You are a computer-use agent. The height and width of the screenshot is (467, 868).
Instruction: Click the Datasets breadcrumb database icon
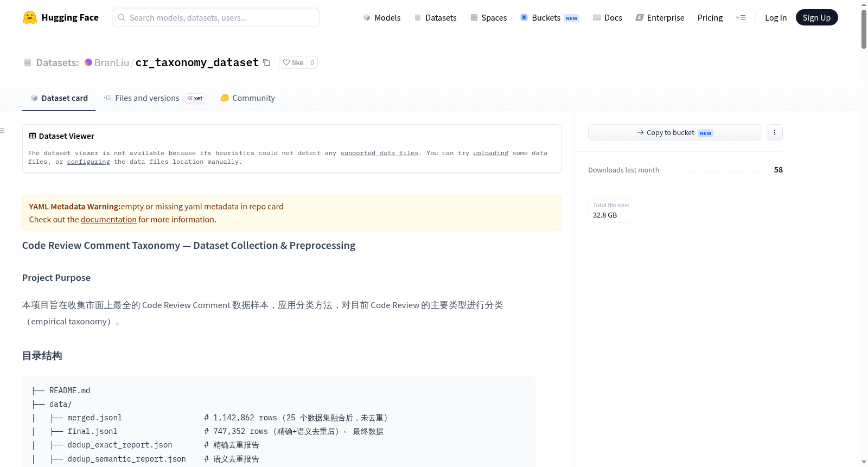pyautogui.click(x=28, y=62)
